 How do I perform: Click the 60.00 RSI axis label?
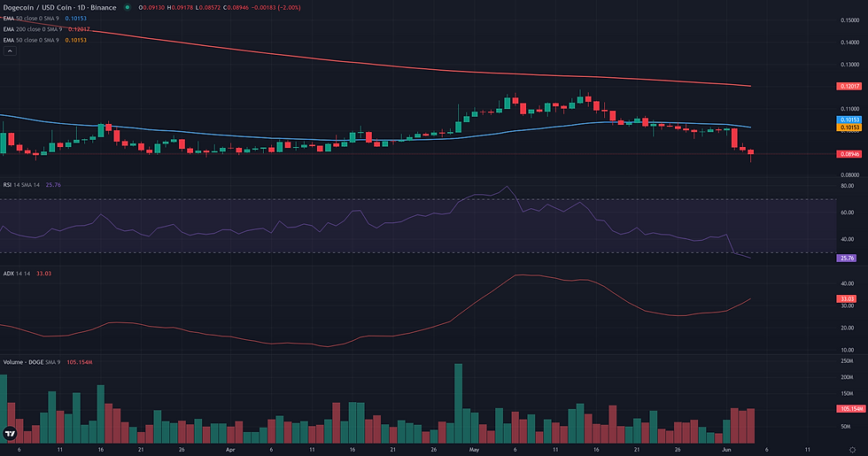(847, 213)
